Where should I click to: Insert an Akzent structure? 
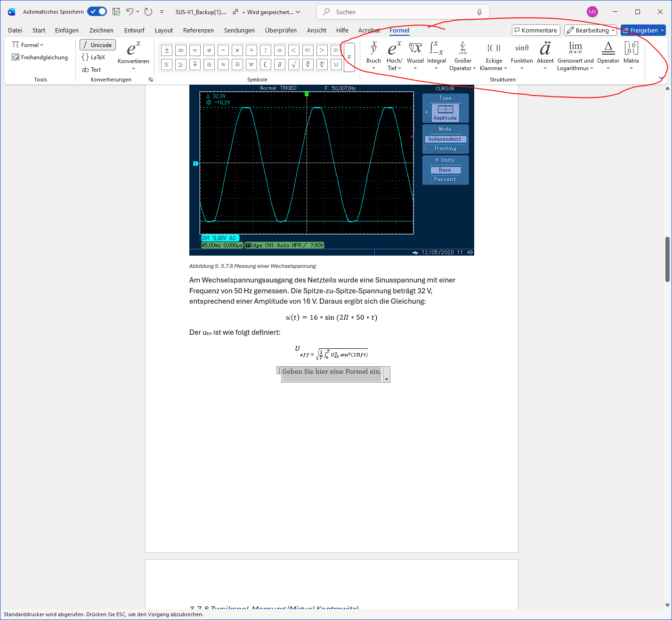tap(545, 53)
